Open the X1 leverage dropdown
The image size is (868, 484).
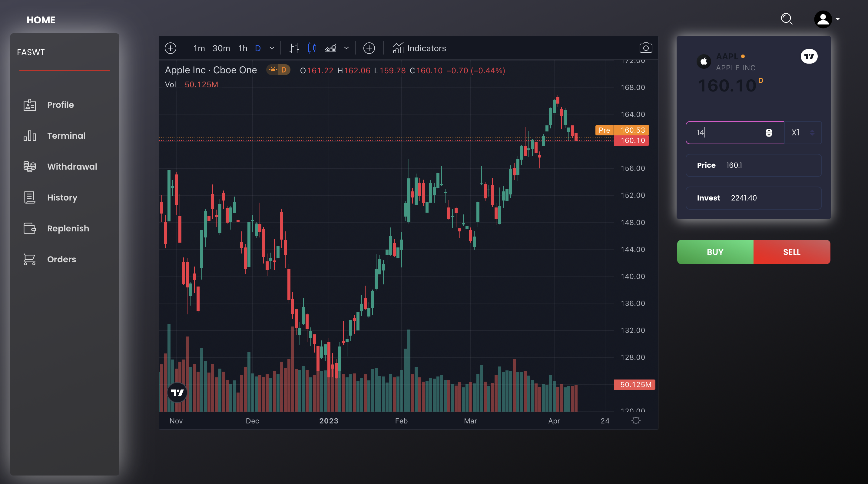click(803, 132)
